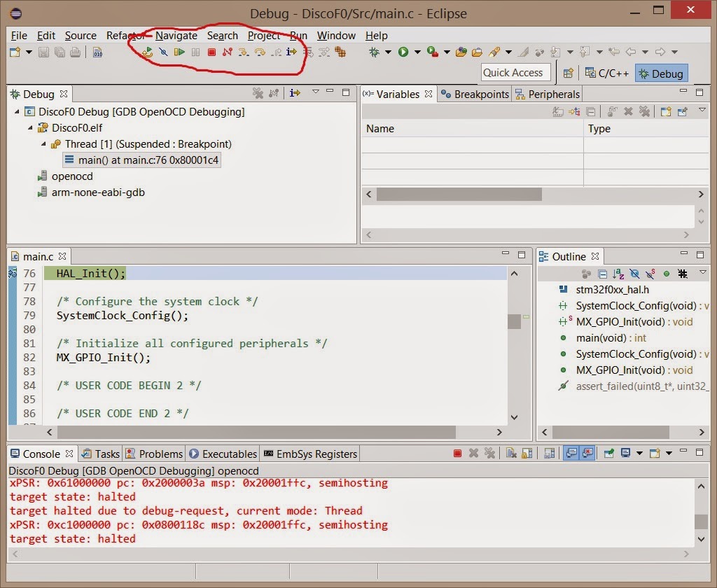The width and height of the screenshot is (717, 588).
Task: Click the New file wizard icon
Action: point(15,52)
